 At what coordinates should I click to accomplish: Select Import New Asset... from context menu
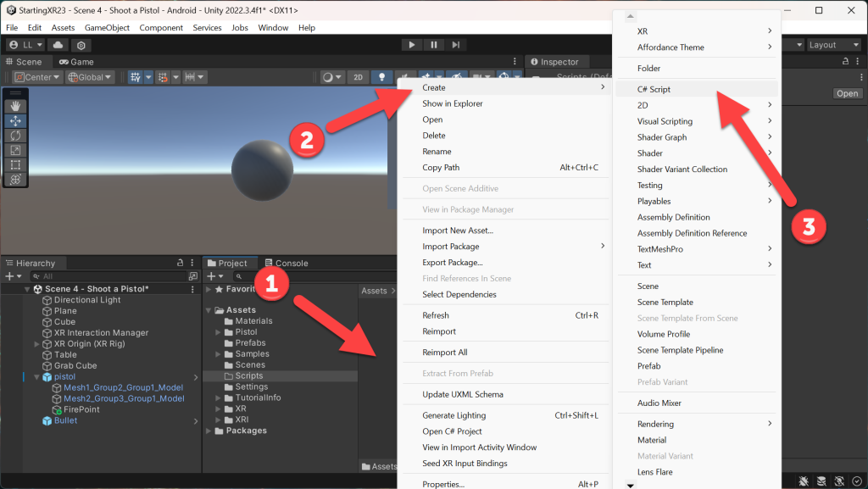pyautogui.click(x=504, y=231)
